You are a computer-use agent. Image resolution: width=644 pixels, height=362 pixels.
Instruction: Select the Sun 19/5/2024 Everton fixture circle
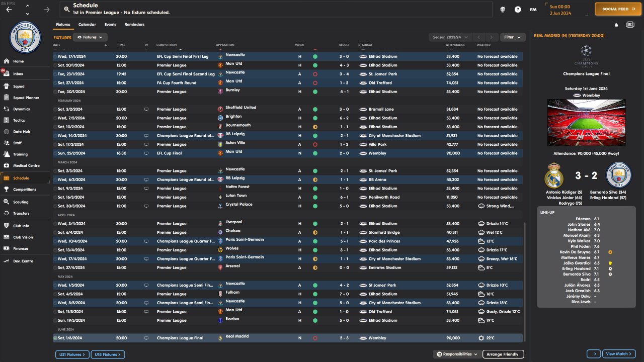(x=55, y=320)
